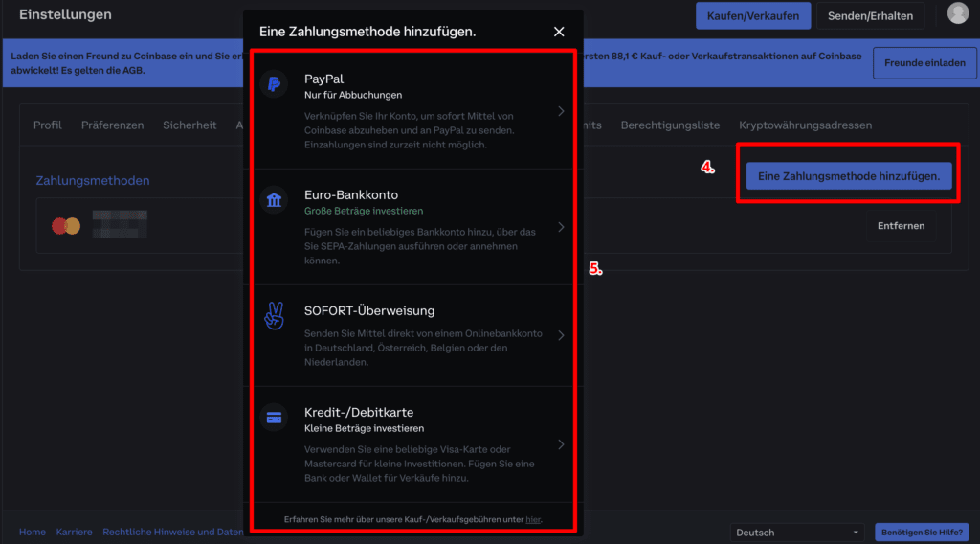Close the Zahlungsmethode hinzufügen dialog
Screen dimensions: 980x544
(x=559, y=32)
